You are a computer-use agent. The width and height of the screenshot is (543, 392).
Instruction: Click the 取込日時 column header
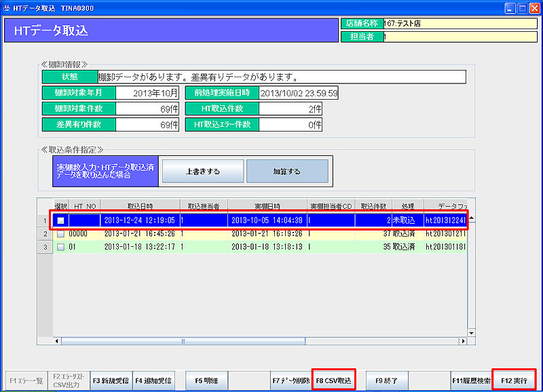(140, 206)
